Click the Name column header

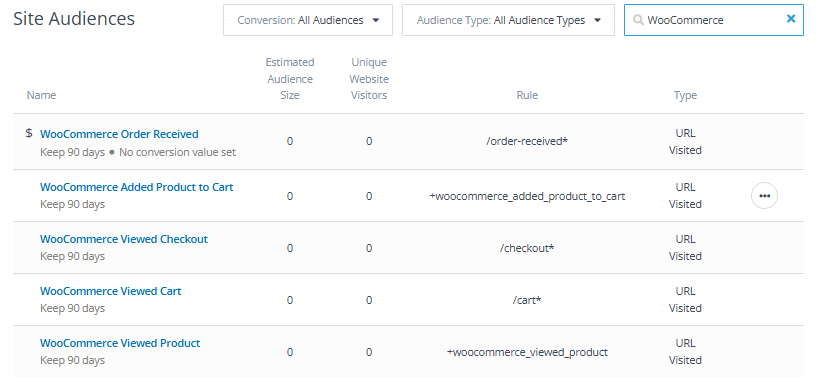[41, 95]
